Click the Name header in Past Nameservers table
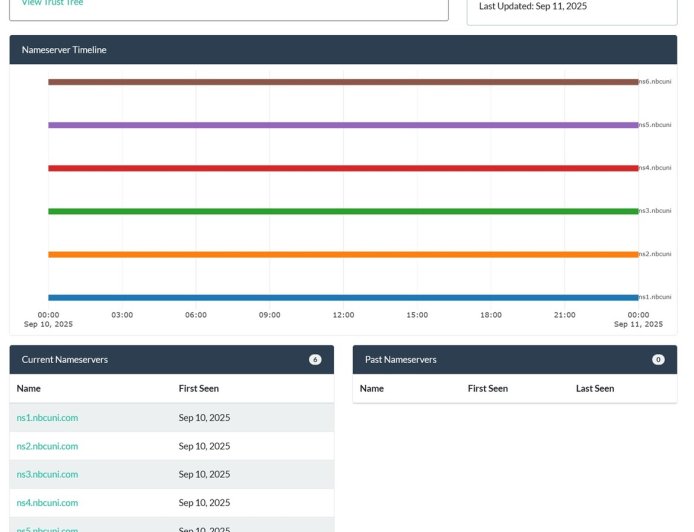Image resolution: width=694 pixels, height=532 pixels. [x=372, y=388]
